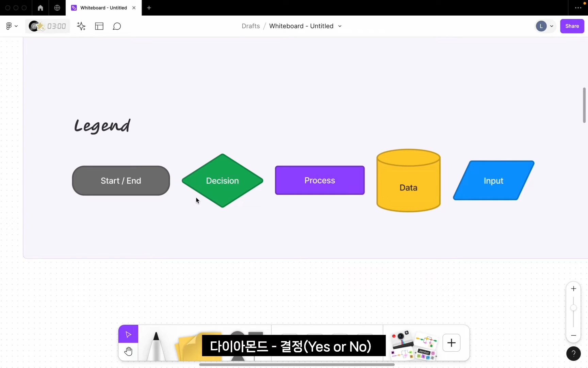Click the L user avatar

(541, 26)
